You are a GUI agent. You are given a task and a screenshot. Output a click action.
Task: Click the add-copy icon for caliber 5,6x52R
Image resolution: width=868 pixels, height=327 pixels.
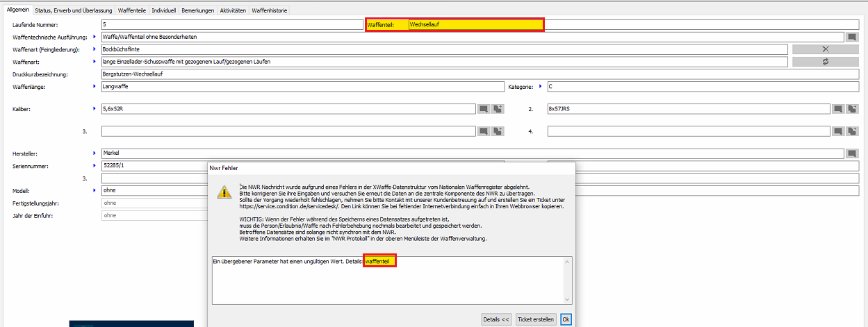coord(498,109)
